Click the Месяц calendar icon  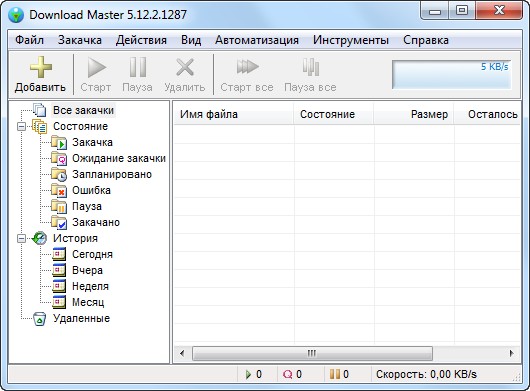coord(59,302)
